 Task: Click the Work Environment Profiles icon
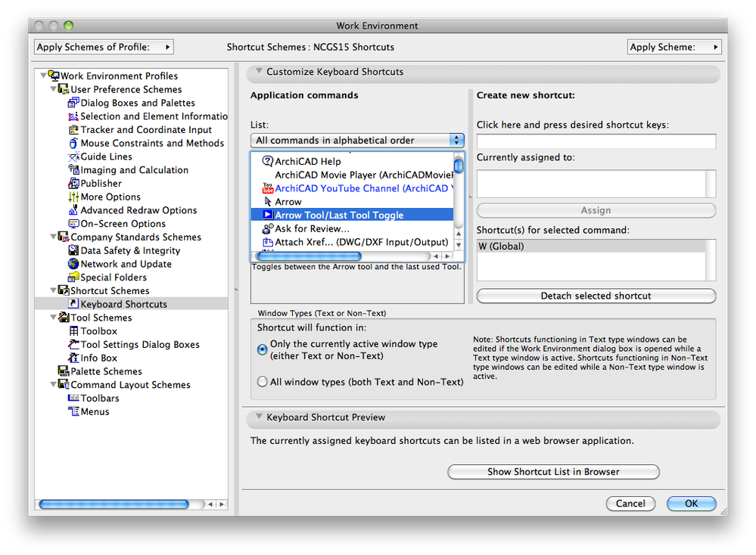(x=54, y=75)
